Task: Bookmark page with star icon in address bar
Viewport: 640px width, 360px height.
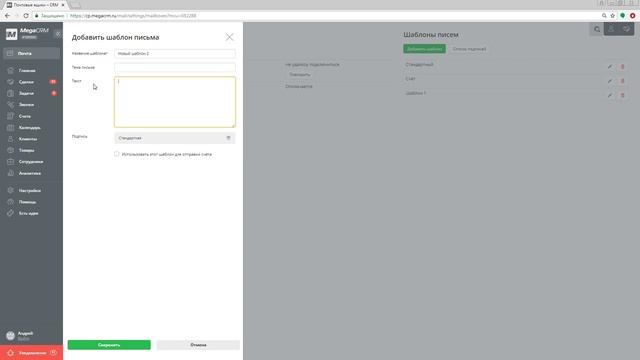Action: [x=612, y=16]
